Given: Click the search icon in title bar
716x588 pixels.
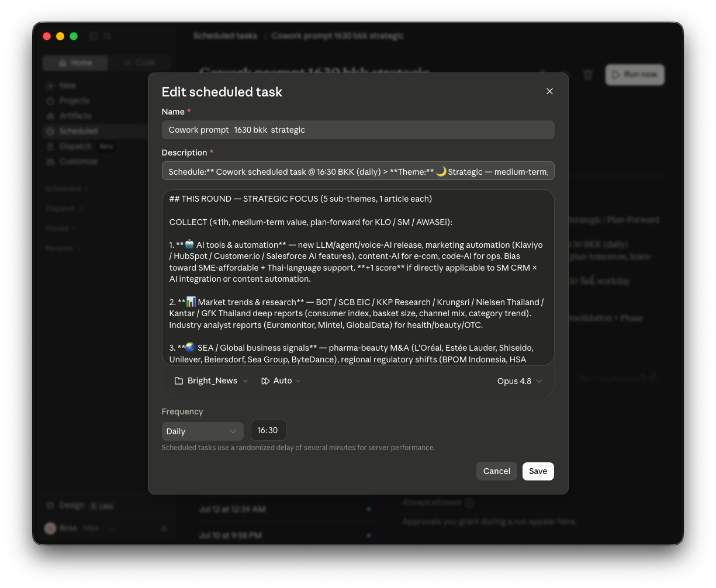Looking at the screenshot, I should click(x=108, y=36).
